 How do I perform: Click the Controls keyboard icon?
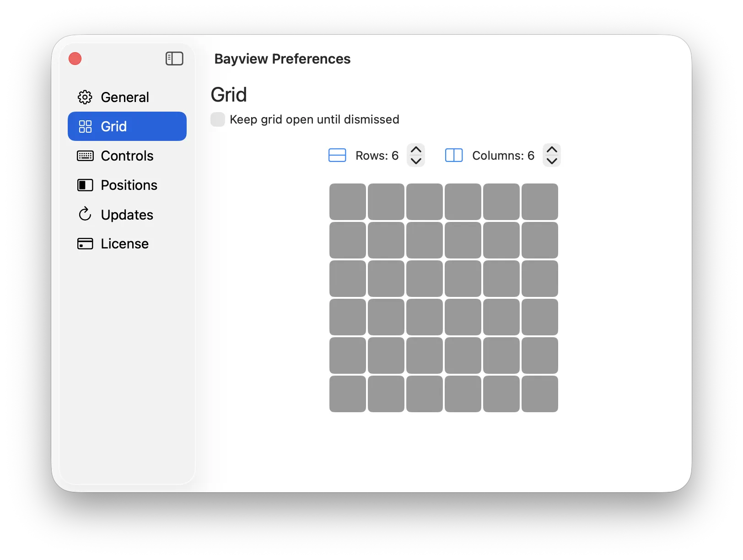[85, 156]
